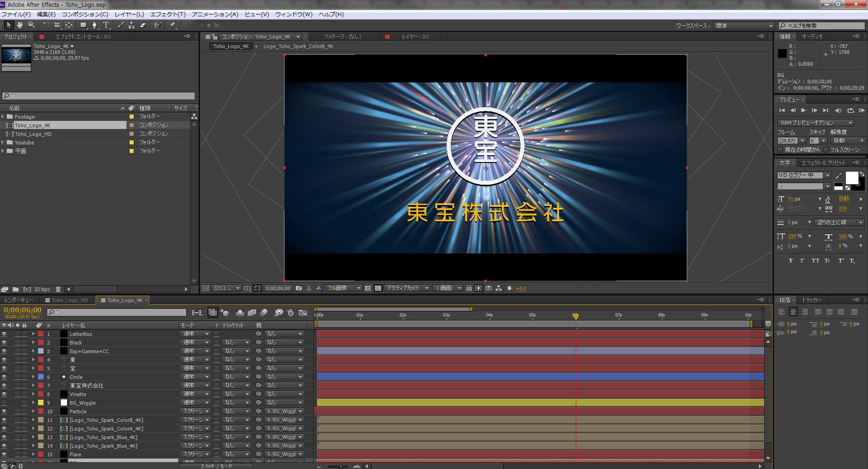
Task: Select the Hand tool
Action: click(20, 25)
